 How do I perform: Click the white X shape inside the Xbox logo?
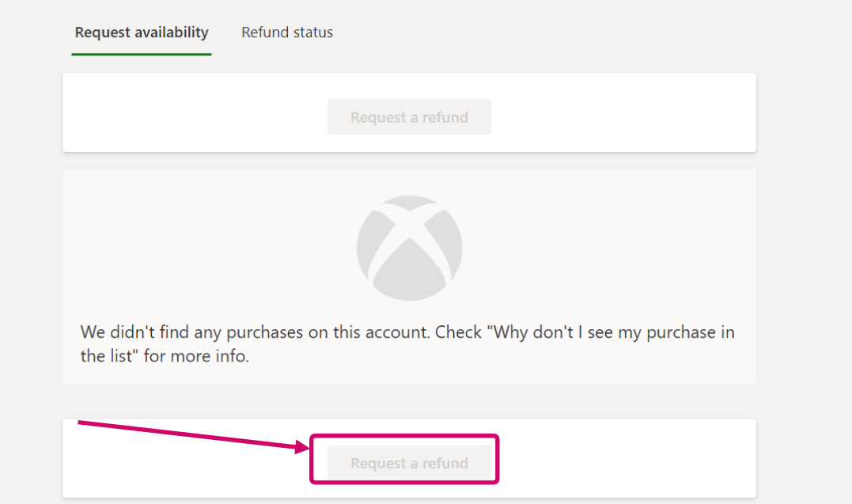(409, 239)
